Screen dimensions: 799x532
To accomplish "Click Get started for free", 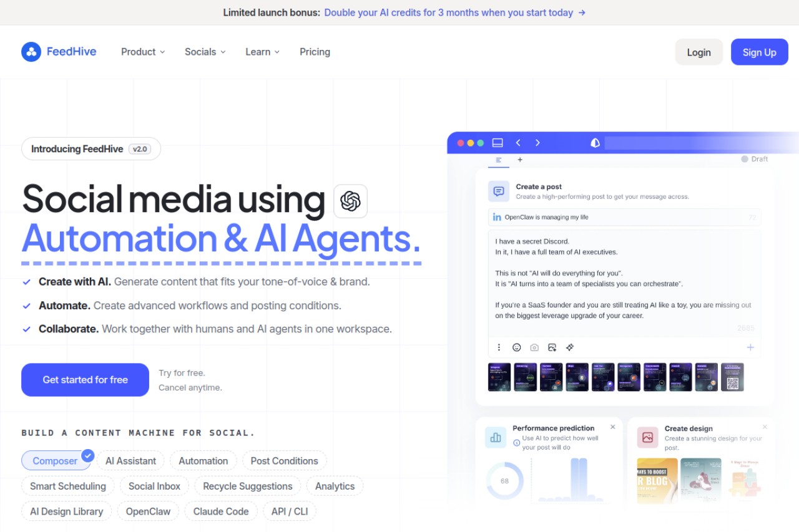I will pyautogui.click(x=86, y=380).
